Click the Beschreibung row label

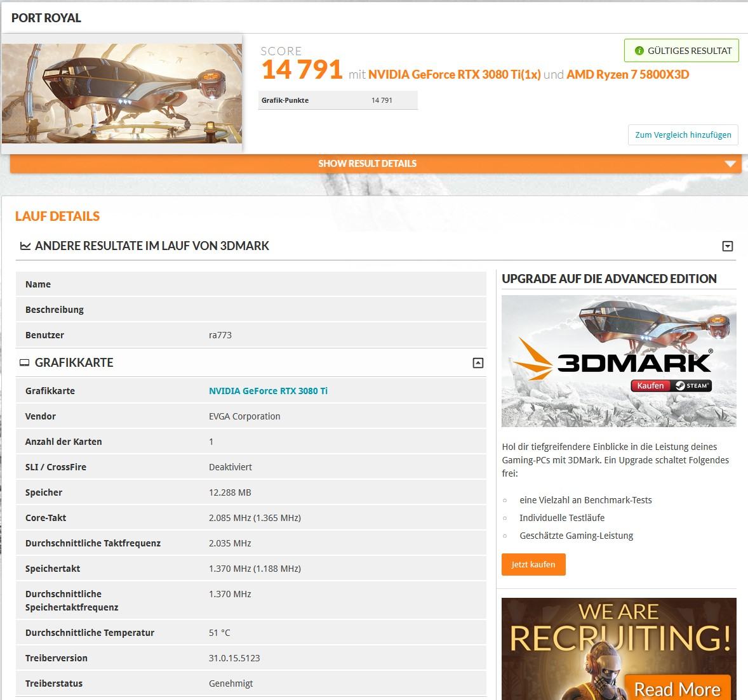click(55, 310)
